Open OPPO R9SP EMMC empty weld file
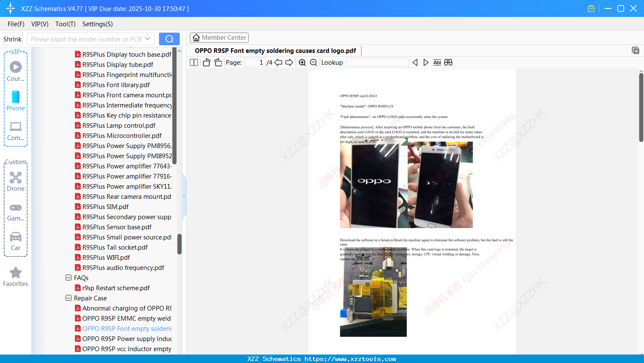Screen dimensions: 644x363 pyautogui.click(x=127, y=318)
